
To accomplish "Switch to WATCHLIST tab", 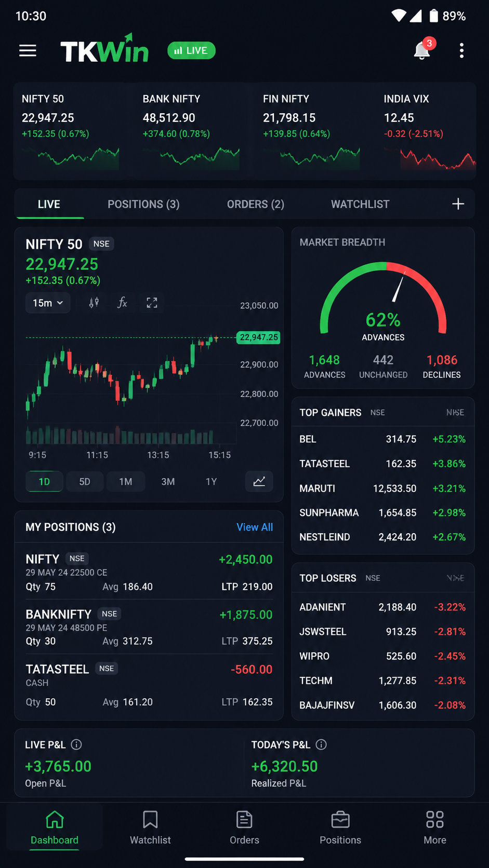I will pyautogui.click(x=360, y=204).
